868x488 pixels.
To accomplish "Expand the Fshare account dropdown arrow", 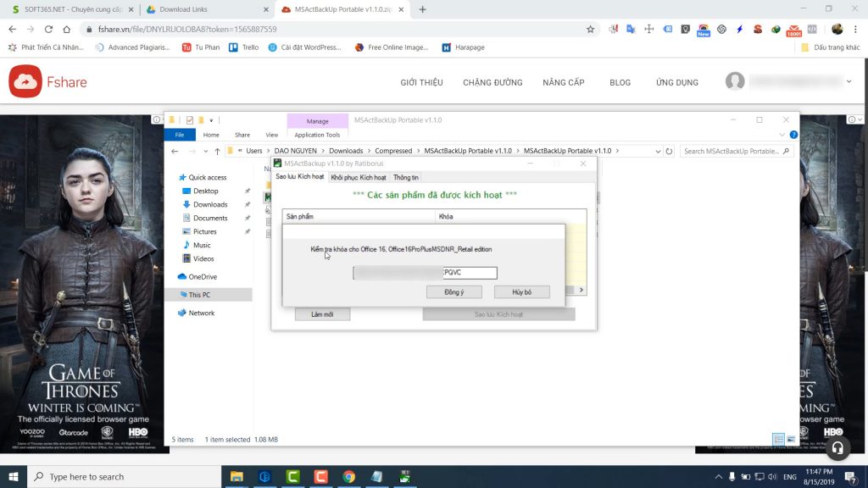I will point(849,81).
